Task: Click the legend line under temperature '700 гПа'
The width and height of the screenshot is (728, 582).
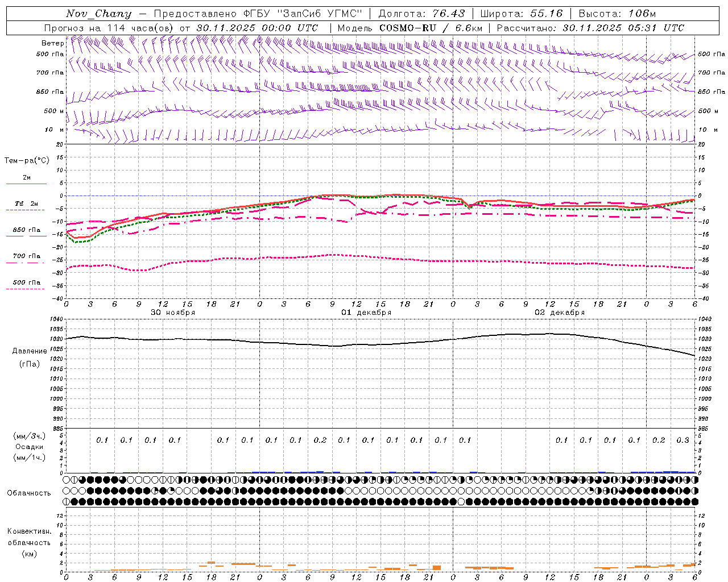Action: click(x=26, y=263)
